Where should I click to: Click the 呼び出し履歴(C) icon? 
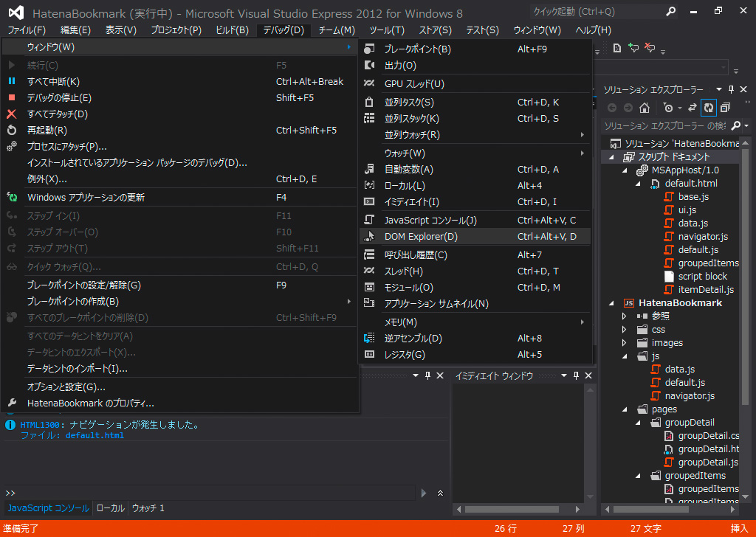tap(369, 254)
